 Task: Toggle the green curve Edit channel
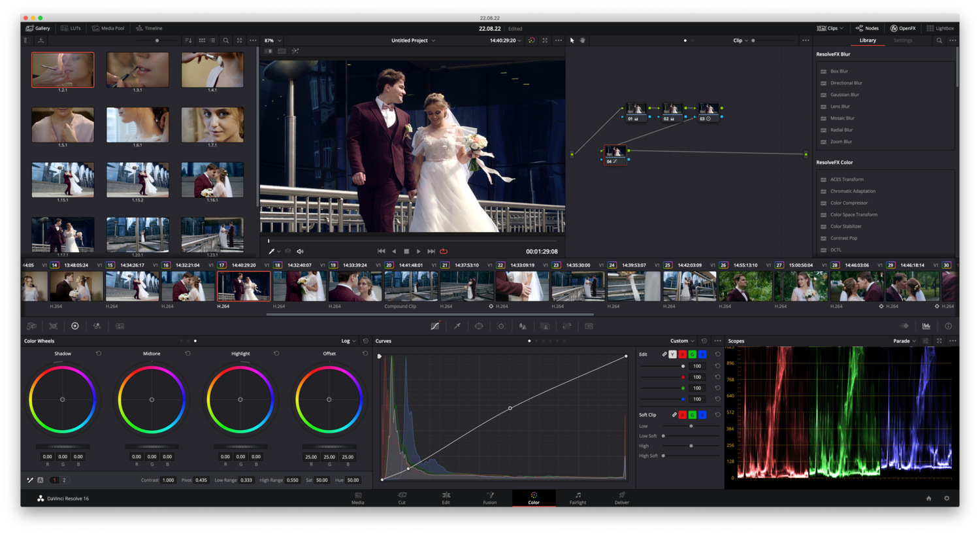pos(693,354)
